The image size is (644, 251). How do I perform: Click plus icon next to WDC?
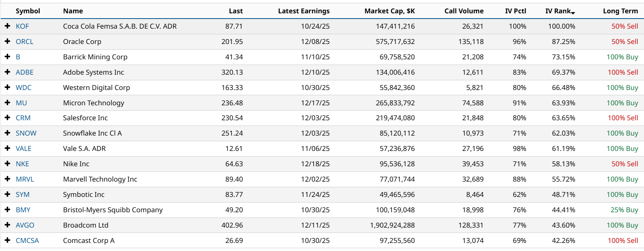click(x=7, y=87)
